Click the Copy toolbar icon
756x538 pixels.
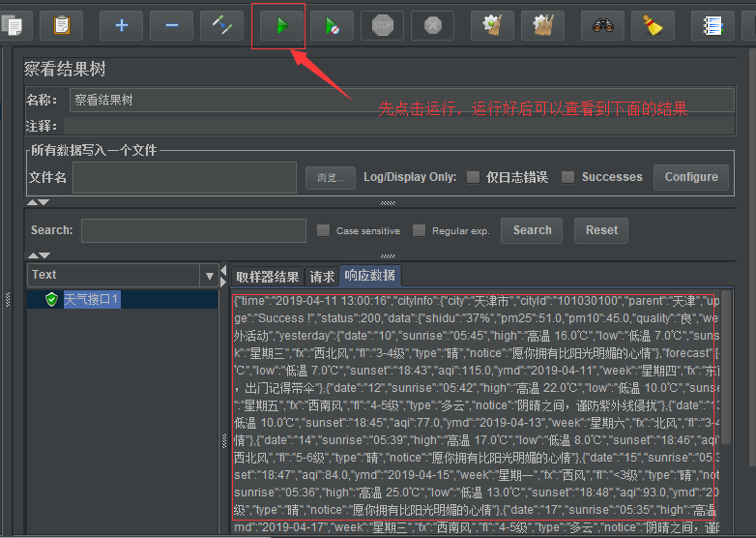point(14,25)
